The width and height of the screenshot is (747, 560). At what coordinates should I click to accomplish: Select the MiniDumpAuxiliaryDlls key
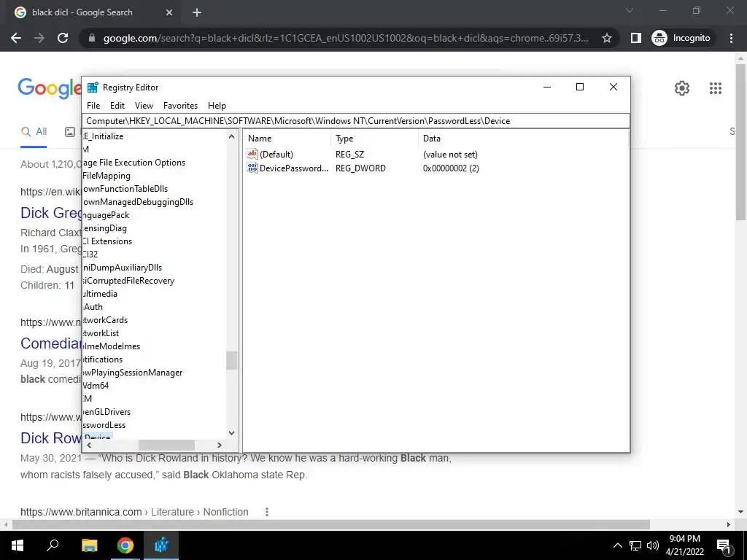123,268
